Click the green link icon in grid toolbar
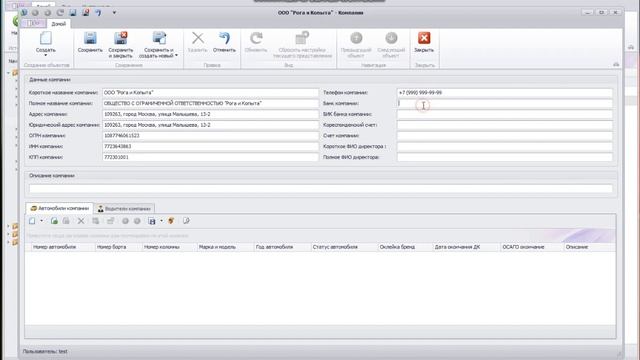The width and height of the screenshot is (640, 360). tap(54, 221)
